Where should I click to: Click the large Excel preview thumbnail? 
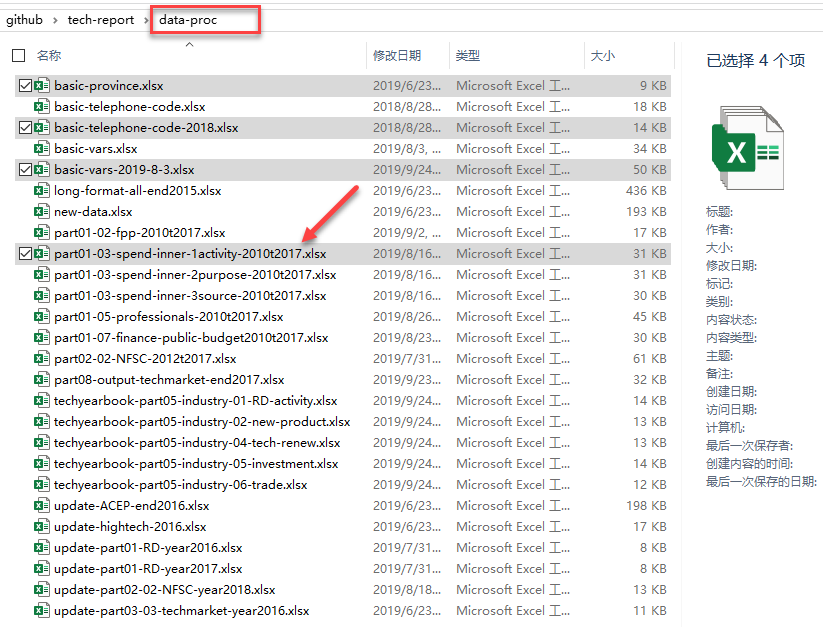746,152
